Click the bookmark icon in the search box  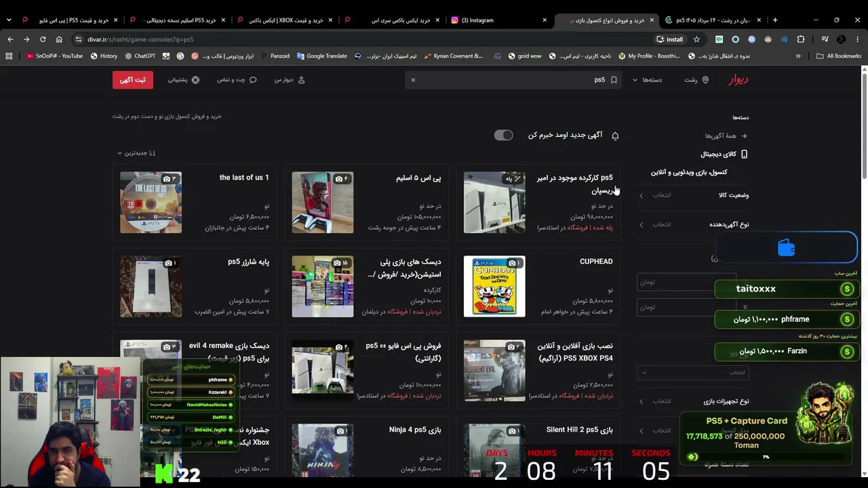(614, 80)
